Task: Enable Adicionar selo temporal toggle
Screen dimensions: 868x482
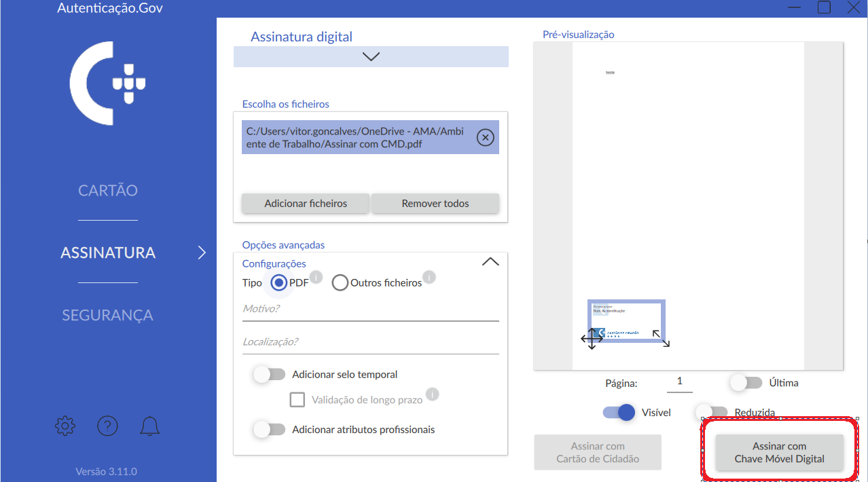Action: [269, 375]
